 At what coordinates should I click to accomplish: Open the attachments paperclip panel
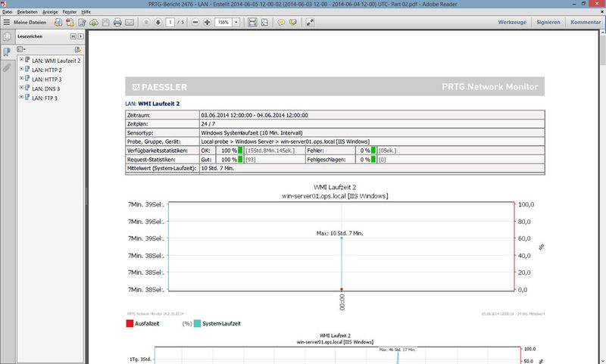coord(7,68)
